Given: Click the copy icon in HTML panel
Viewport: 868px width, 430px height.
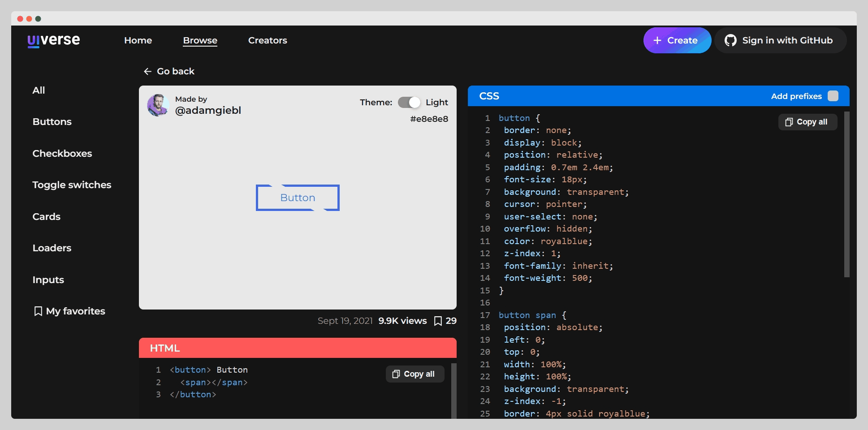Looking at the screenshot, I should (396, 374).
